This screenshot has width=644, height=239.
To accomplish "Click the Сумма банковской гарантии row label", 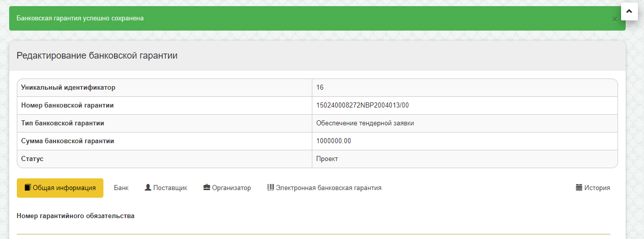I will pyautogui.click(x=67, y=141).
